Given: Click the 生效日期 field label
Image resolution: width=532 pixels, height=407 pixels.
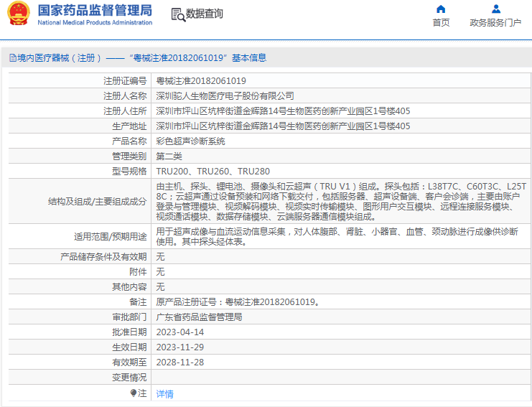Looking at the screenshot, I should coord(129,347).
